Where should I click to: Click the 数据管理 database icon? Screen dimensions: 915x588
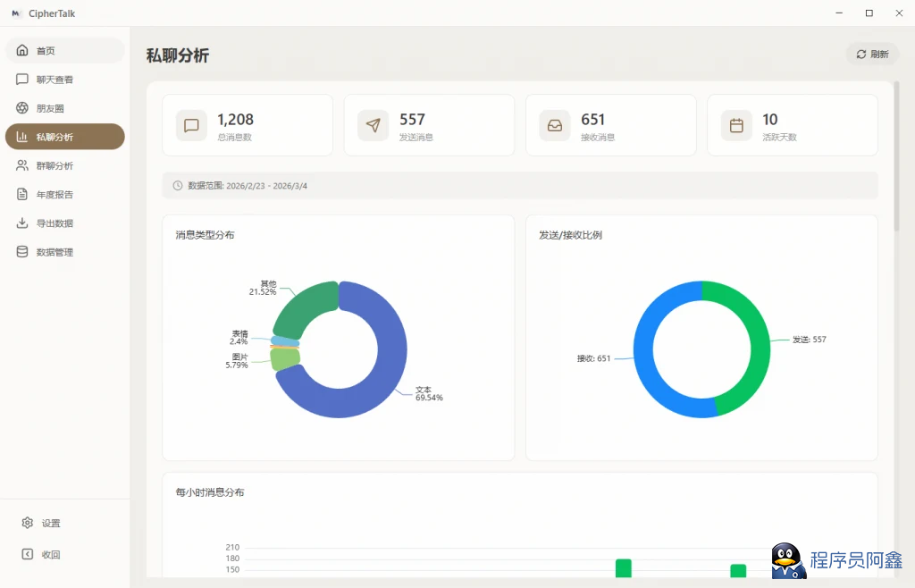coord(22,252)
